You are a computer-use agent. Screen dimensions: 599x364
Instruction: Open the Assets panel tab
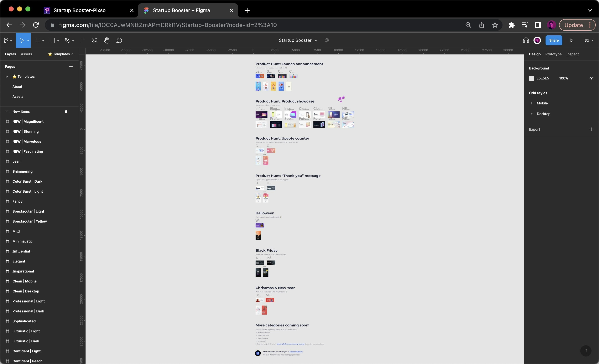[x=26, y=54]
